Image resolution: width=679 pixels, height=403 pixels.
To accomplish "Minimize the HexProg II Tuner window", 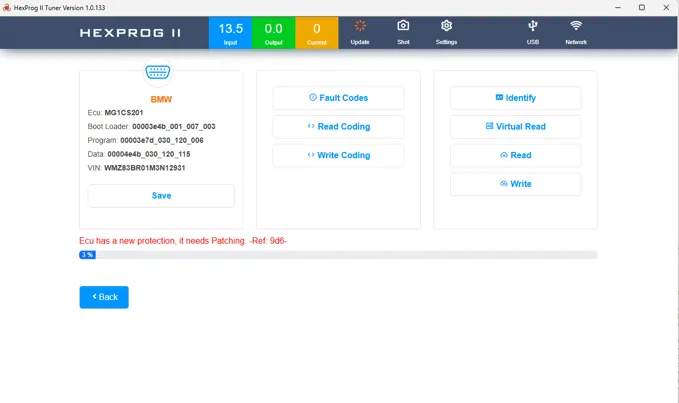I will click(618, 7).
